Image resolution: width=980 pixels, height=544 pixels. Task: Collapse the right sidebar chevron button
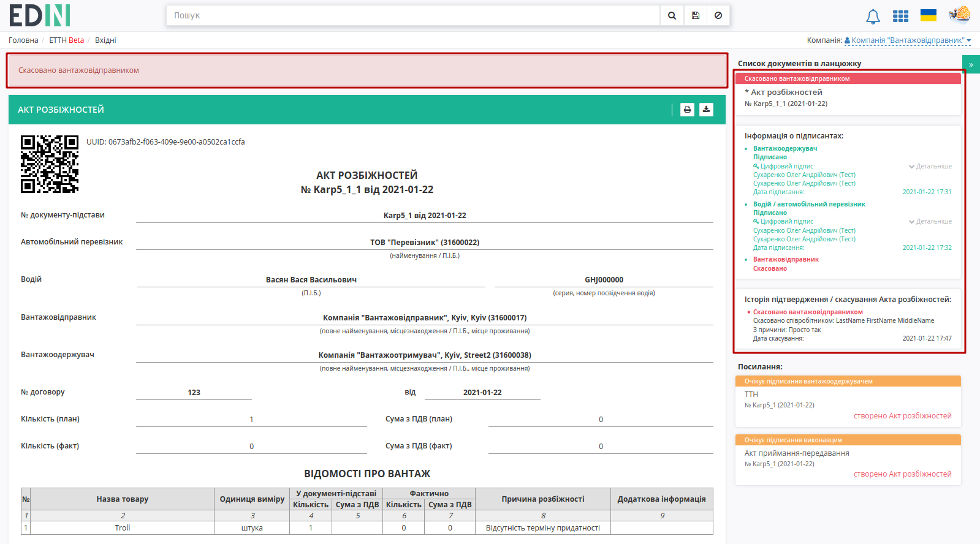point(971,64)
